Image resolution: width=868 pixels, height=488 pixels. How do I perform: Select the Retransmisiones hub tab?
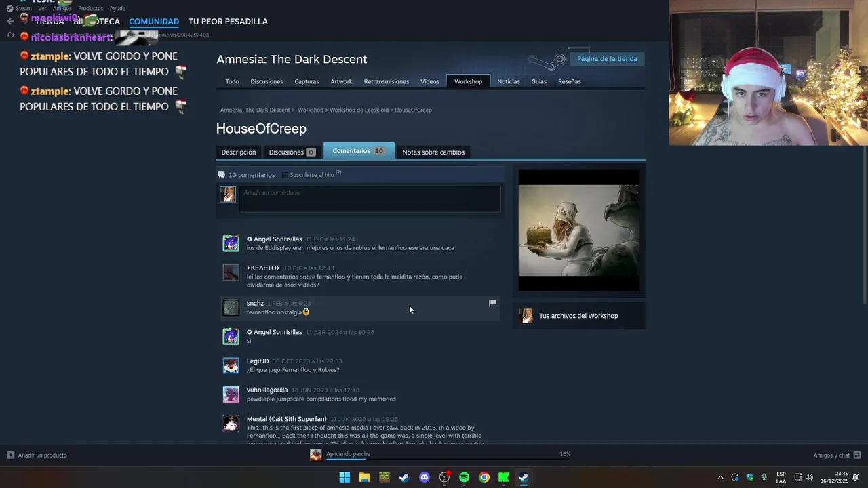[387, 81]
